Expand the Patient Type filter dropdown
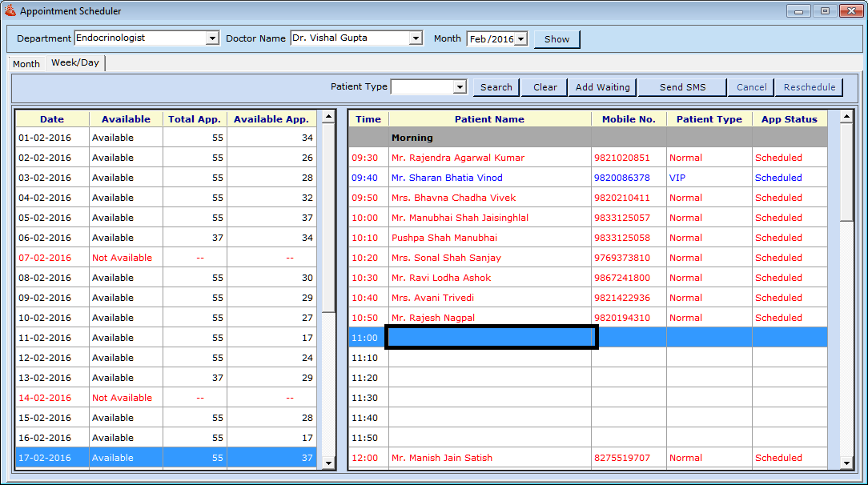868x485 pixels. pos(460,87)
